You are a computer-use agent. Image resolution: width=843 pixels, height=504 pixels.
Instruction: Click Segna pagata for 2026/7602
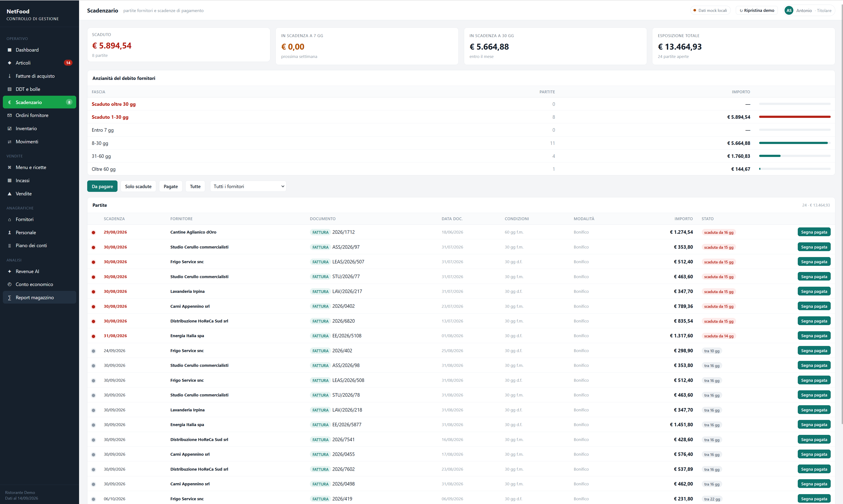(x=814, y=469)
